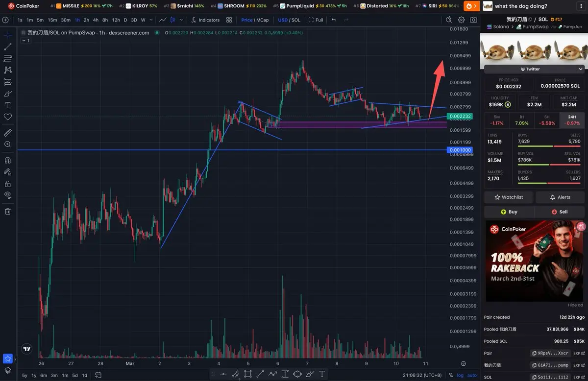Copy the pair address 9RpsV...Xxcr
Image resolution: width=588 pixels, height=381 pixels.
click(x=549, y=353)
